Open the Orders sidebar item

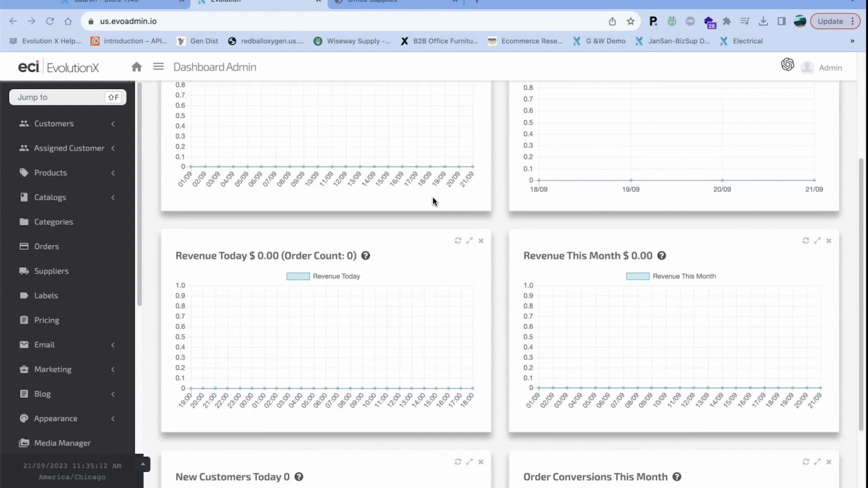(x=46, y=246)
